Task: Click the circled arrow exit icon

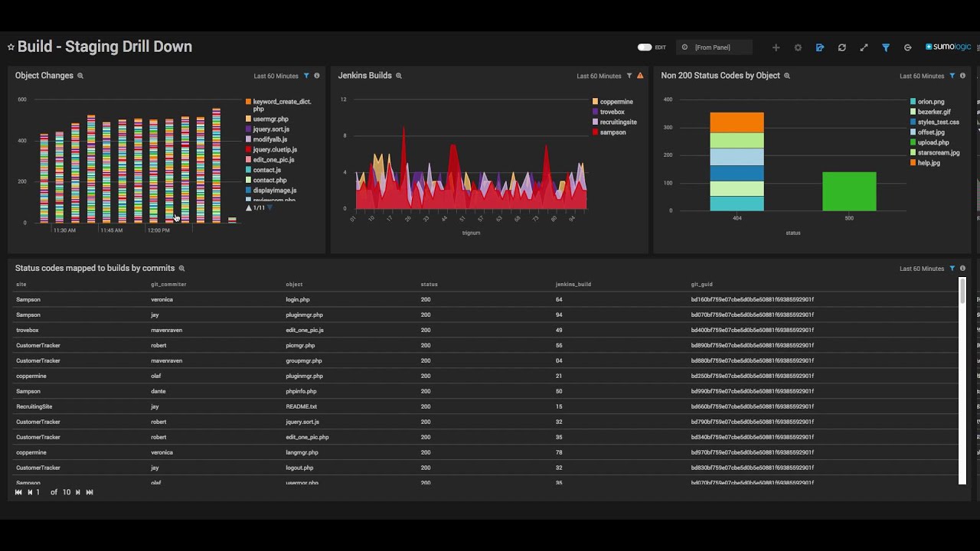Action: pos(908,47)
